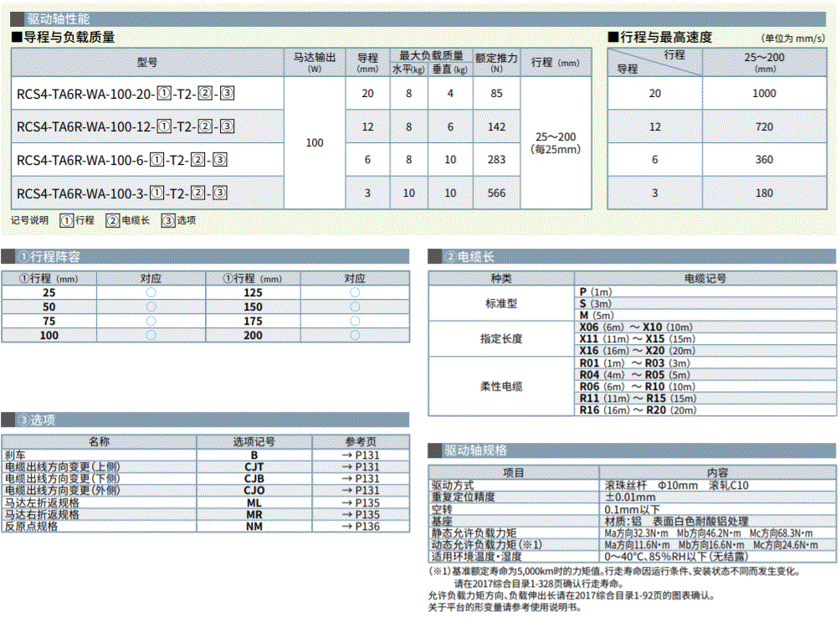Click option code 'CJB'
Screen dimensions: 840x617
coord(254,479)
